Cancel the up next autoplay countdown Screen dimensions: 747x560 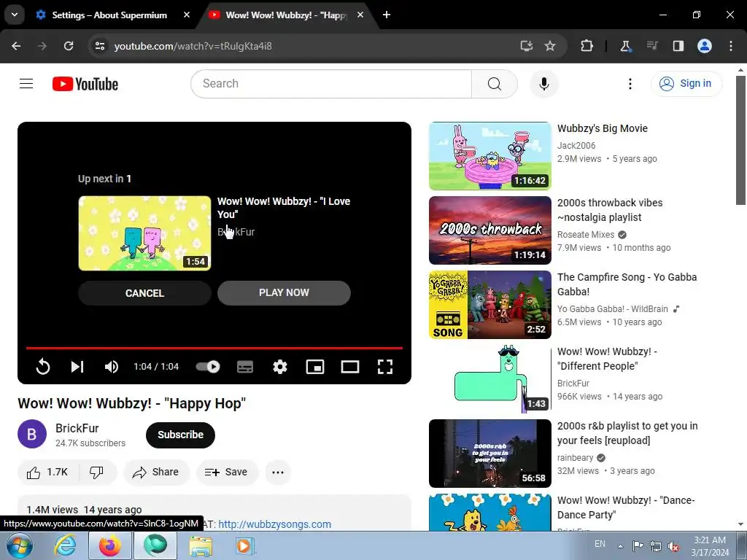coord(145,293)
